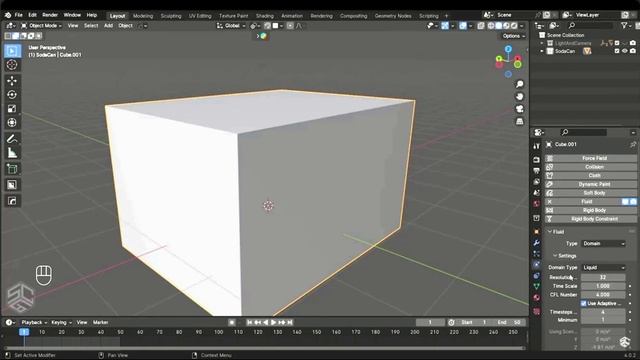
Task: Select the Scale tool
Action: tap(12, 109)
